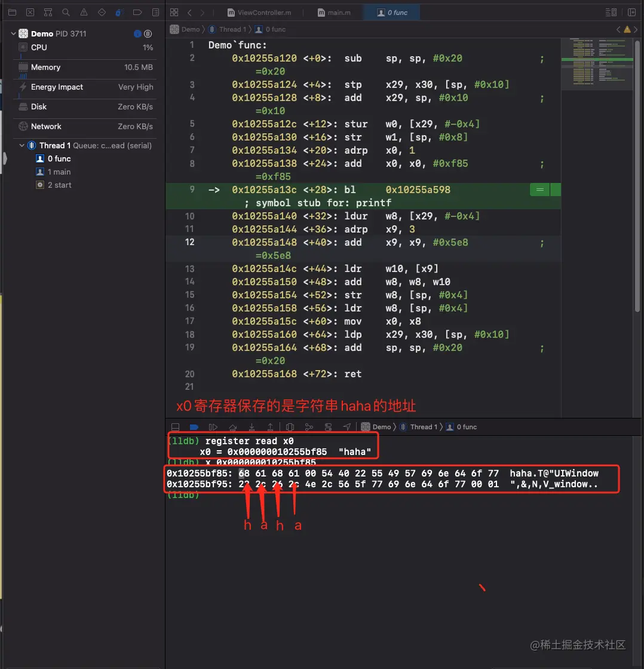Click the editor vertical scrollbar
The height and width of the screenshot is (669, 644).
[x=637, y=176]
